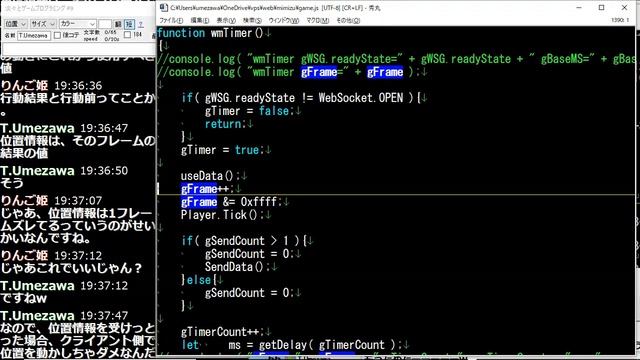
Task: Click the 1390: 1 line position indicator
Action: pyautogui.click(x=620, y=20)
